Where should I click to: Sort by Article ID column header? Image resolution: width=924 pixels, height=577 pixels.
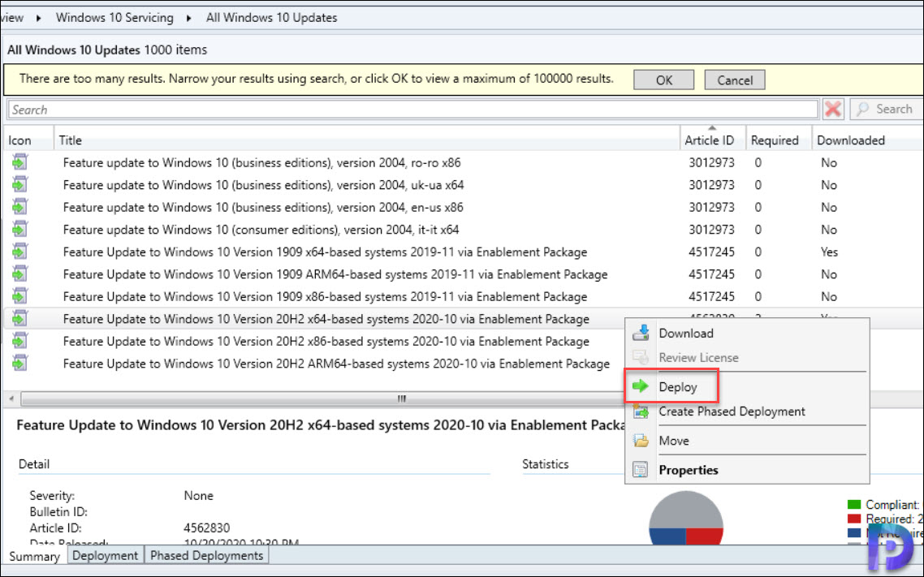tap(713, 140)
